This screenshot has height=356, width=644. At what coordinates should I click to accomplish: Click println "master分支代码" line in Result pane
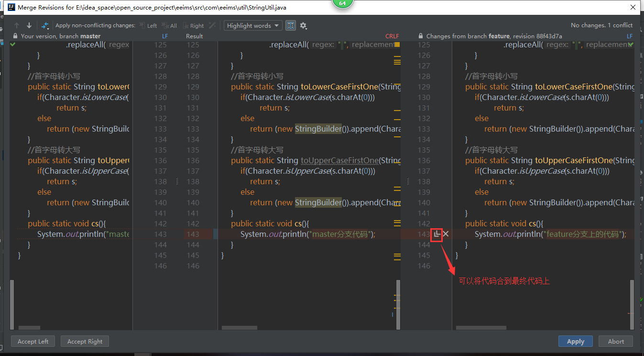coord(308,234)
